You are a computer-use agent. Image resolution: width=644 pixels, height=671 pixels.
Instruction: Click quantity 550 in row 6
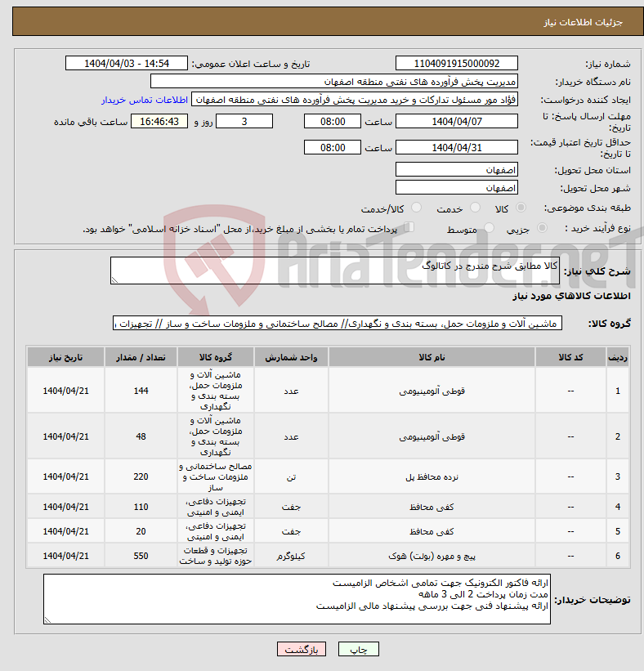point(141,556)
